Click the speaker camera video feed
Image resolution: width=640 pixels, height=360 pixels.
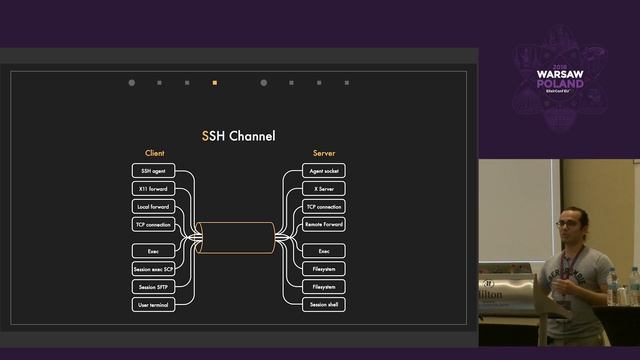click(x=559, y=253)
